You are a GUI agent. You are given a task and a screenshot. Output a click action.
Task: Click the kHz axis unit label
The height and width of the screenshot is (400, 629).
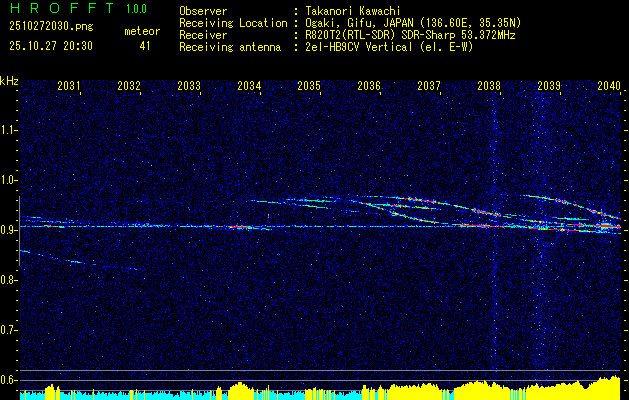[x=9, y=81]
